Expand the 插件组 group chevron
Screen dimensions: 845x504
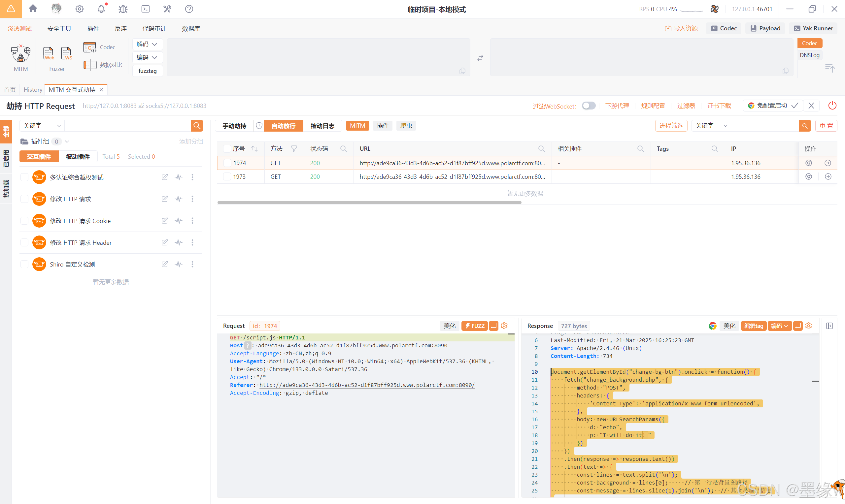(x=67, y=141)
